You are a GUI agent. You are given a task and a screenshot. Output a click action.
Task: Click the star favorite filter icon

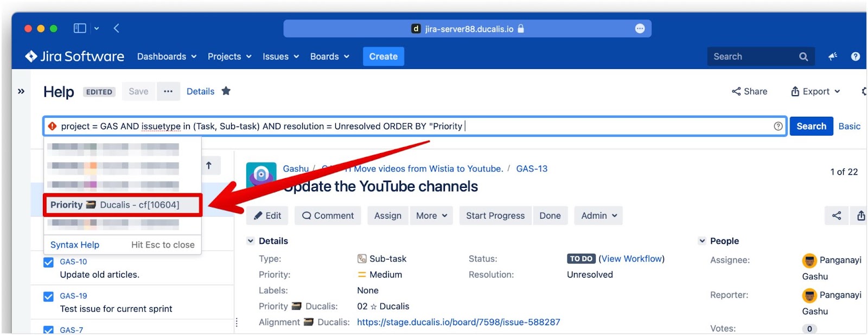click(x=226, y=91)
